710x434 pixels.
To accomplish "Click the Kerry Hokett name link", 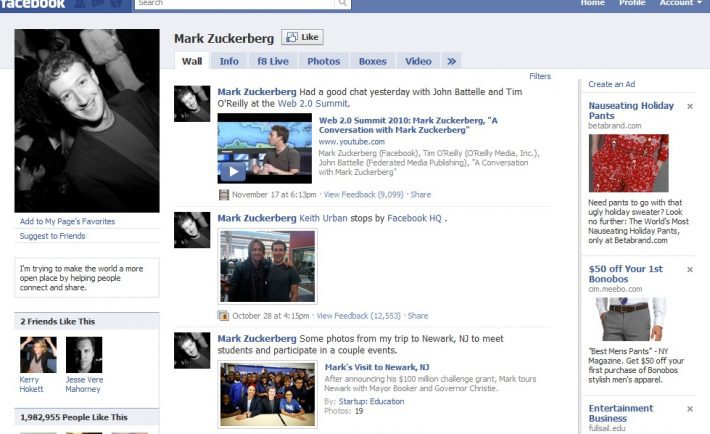I will point(31,385).
